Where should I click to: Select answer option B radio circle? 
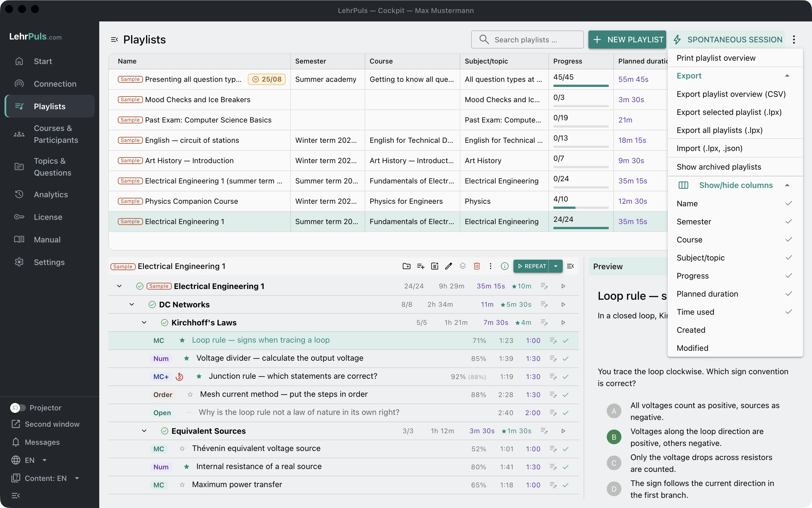pos(614,437)
